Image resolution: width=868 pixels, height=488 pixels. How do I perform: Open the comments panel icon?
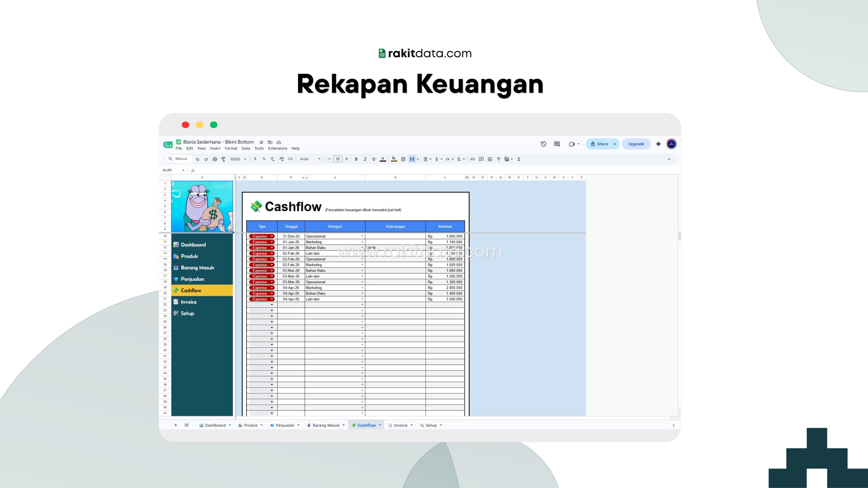point(557,144)
